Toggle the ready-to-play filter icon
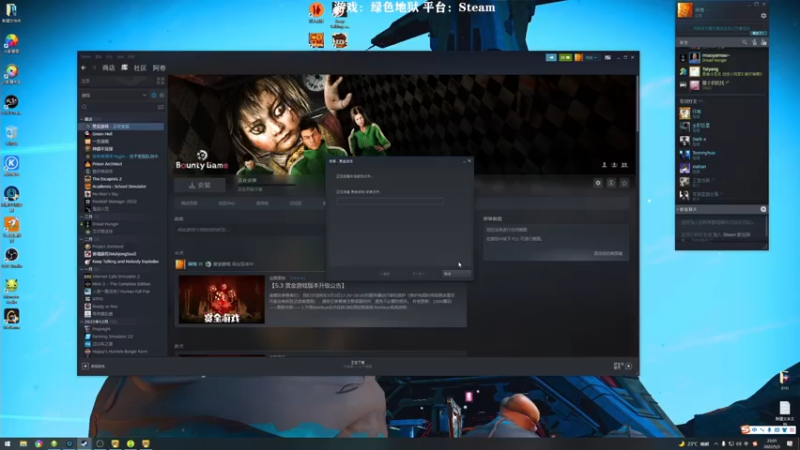The height and width of the screenshot is (450, 800). click(162, 95)
